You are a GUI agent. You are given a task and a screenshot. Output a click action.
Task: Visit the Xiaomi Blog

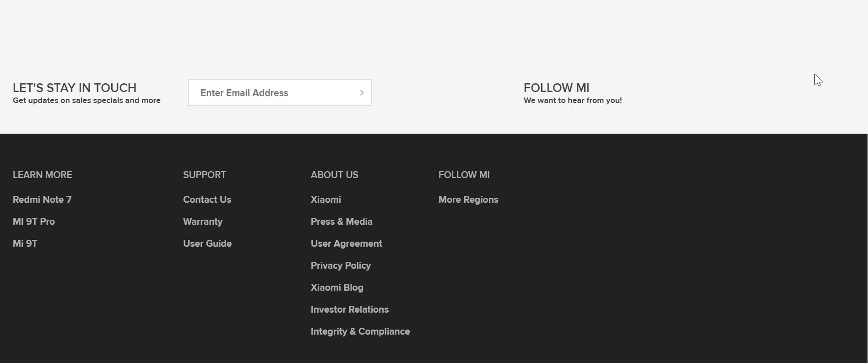click(337, 287)
